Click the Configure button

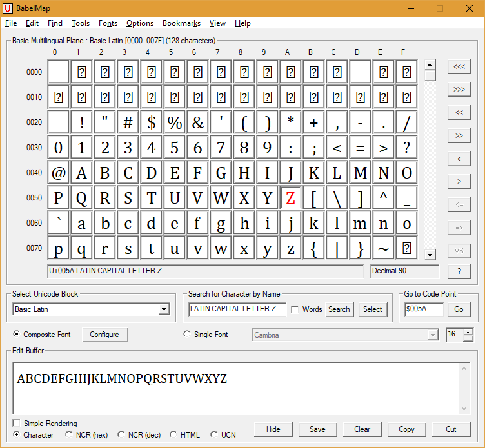click(104, 335)
